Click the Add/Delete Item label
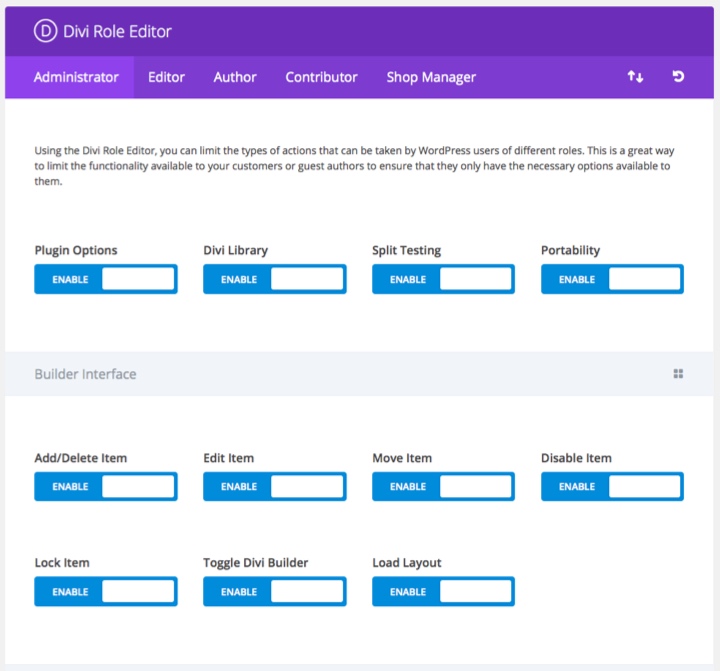Image resolution: width=720 pixels, height=671 pixels. pyautogui.click(x=81, y=458)
